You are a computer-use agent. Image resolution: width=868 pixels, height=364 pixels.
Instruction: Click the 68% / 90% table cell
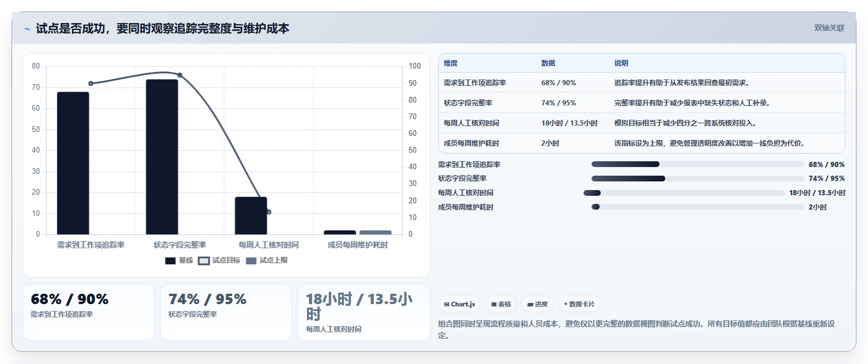point(559,83)
